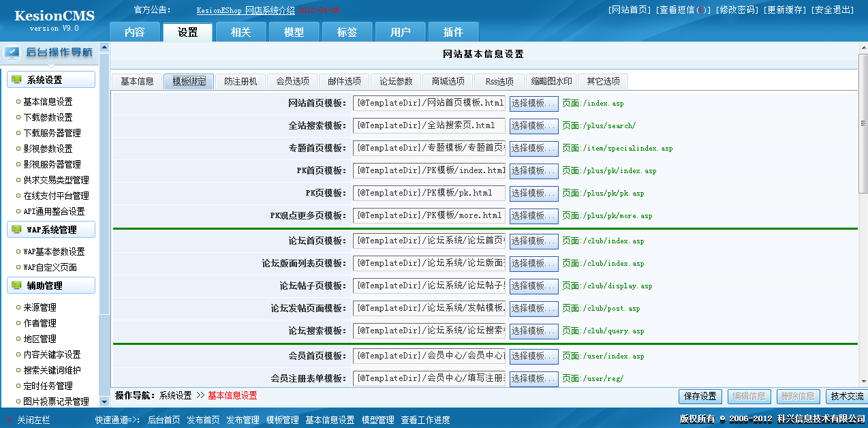Open the 内容 top navigation tab
This screenshot has width=868, height=428.
pos(135,32)
